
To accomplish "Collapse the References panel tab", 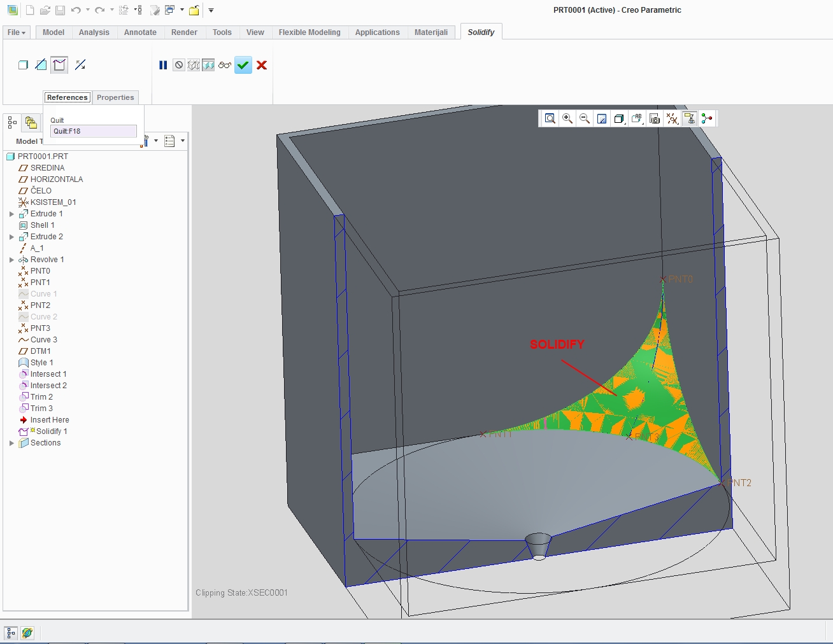I will click(68, 97).
